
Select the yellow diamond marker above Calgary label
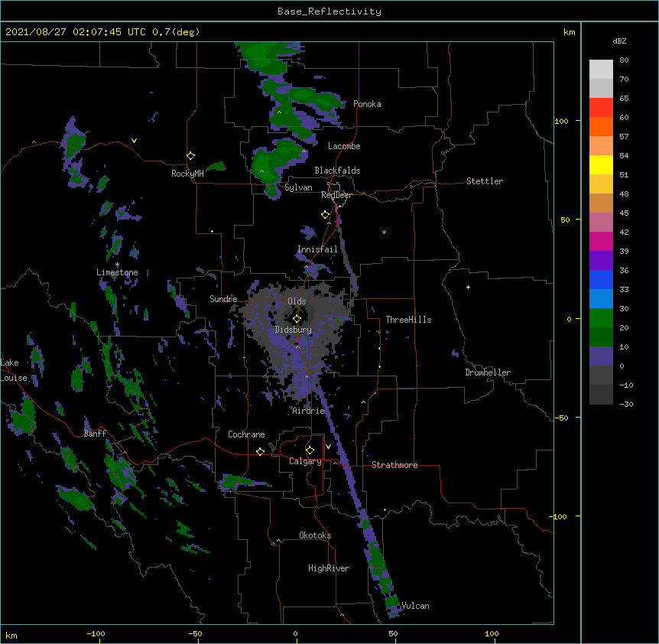(x=310, y=450)
